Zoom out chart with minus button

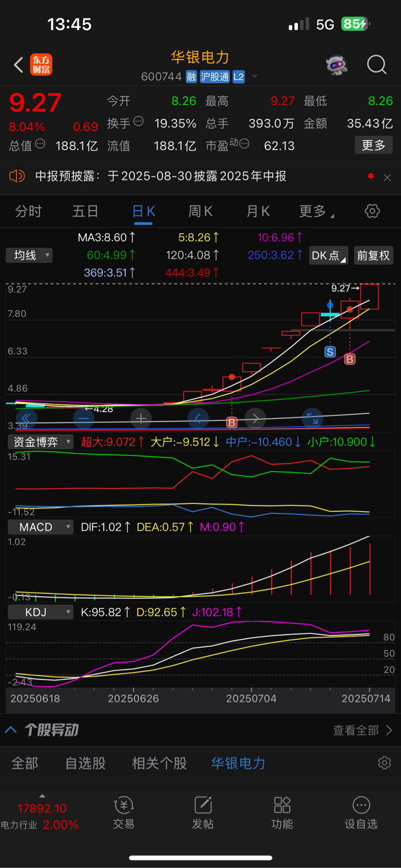tap(84, 418)
